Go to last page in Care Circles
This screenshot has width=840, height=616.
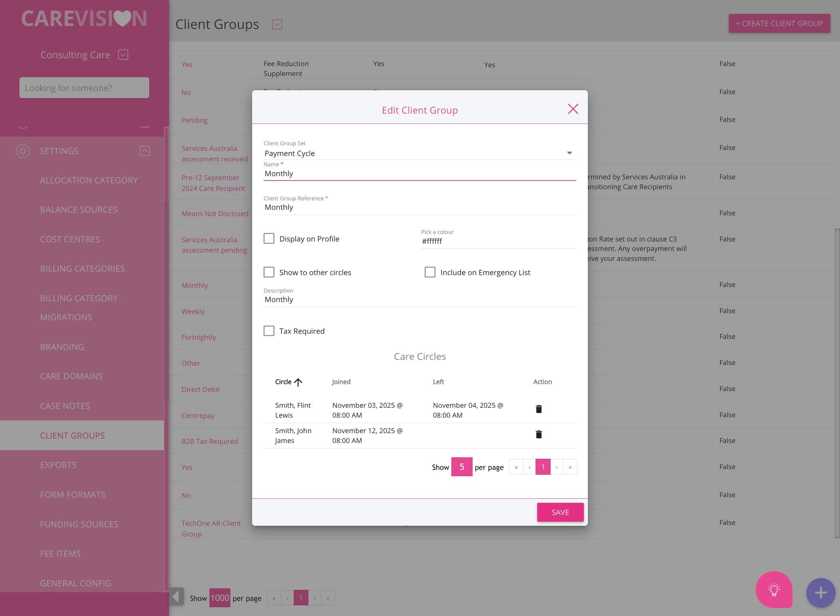click(570, 467)
